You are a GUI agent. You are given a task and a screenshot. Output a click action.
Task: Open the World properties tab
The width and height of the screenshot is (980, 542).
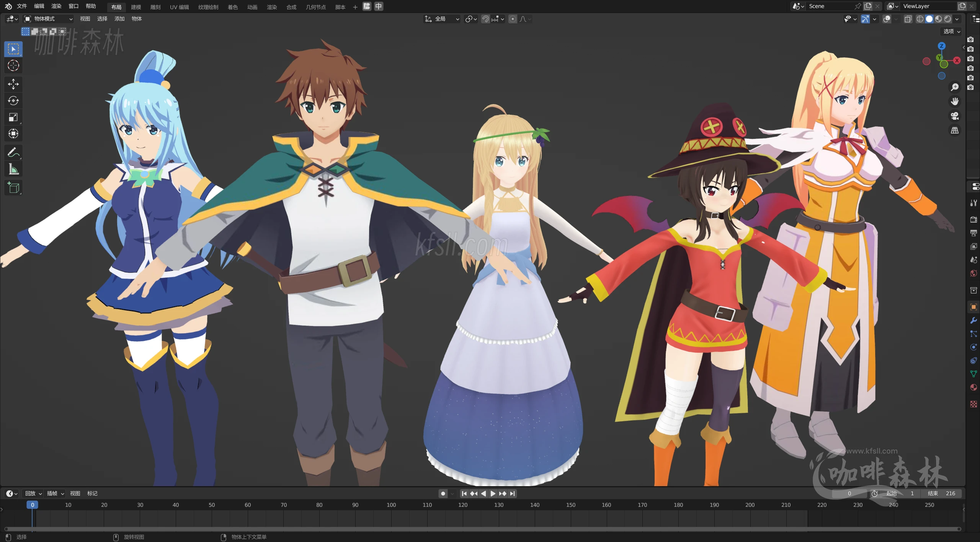(973, 273)
